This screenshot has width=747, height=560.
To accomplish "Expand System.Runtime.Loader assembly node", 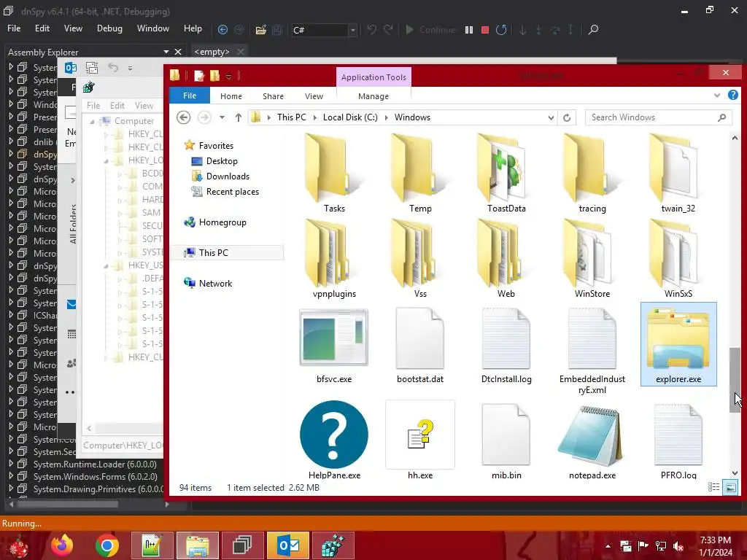I will (11, 463).
